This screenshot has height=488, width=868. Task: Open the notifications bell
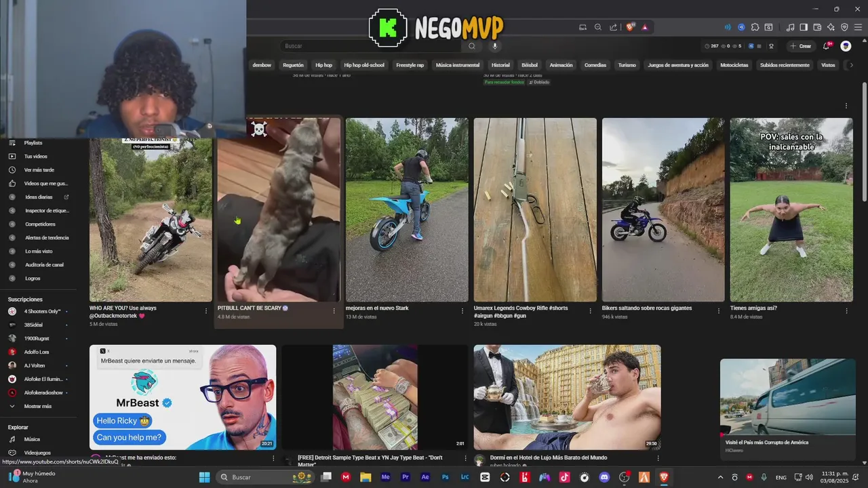(x=826, y=46)
